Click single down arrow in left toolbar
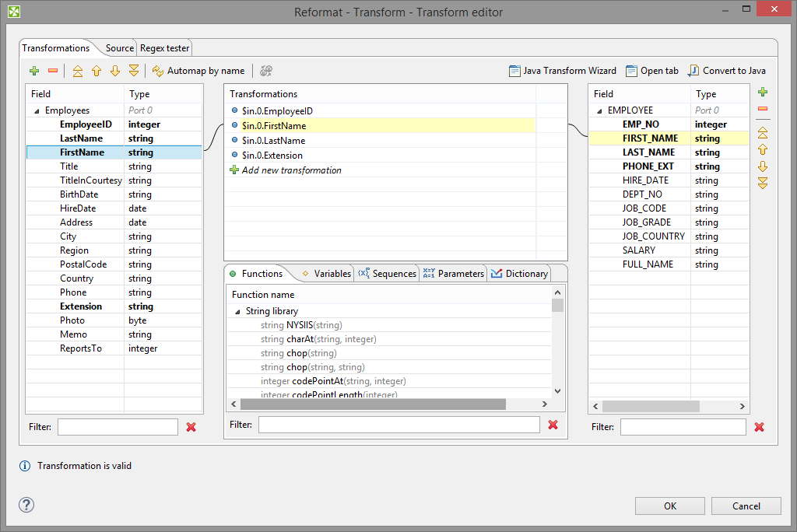This screenshot has width=797, height=532. click(115, 71)
